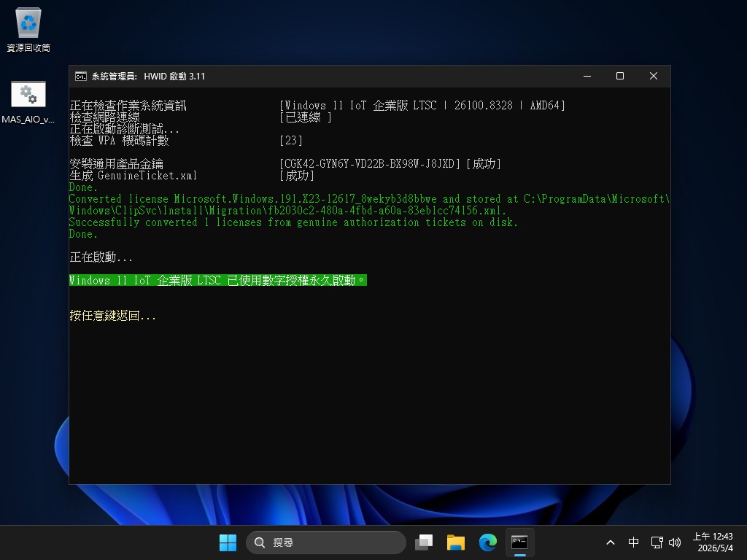Click the window title 系統管理員: HWID 啟動 3.11
The height and width of the screenshot is (560, 747).
pyautogui.click(x=148, y=76)
